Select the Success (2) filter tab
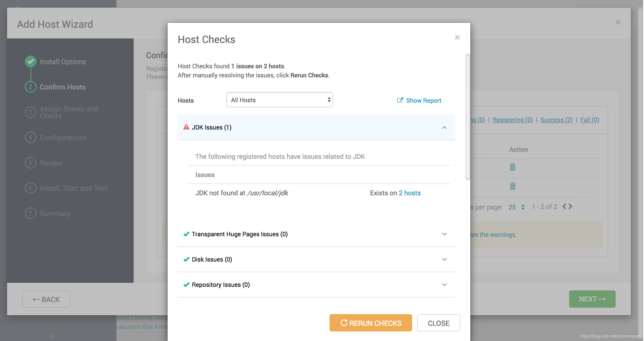Viewport: 644px width, 341px height. (x=556, y=120)
